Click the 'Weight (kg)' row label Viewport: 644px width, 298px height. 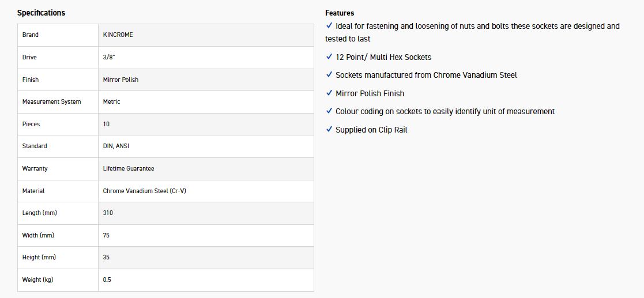pos(37,280)
